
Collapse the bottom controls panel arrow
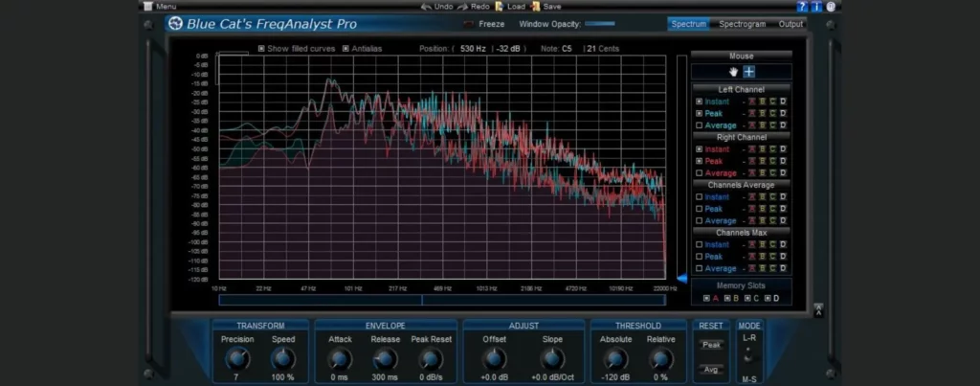tap(818, 308)
